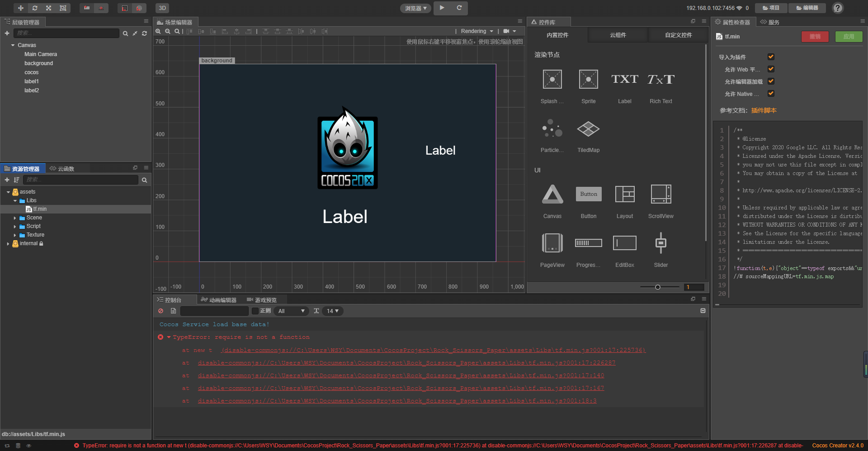The image size is (868, 451).
Task: Select the rect transform tool
Action: [x=63, y=8]
